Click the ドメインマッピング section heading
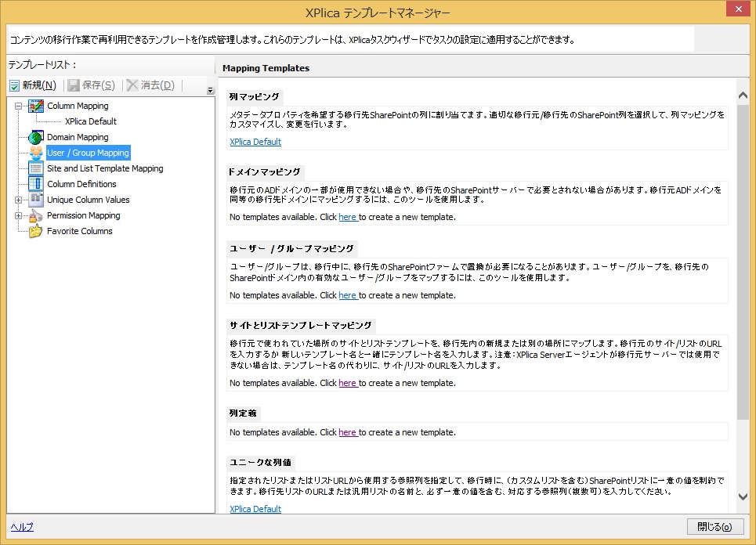Screen dimensions: 756x545 click(x=264, y=172)
